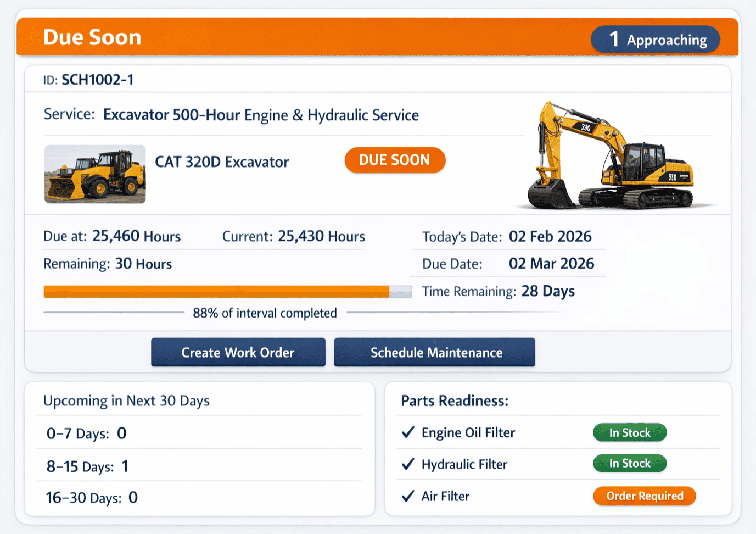The width and height of the screenshot is (756, 534).
Task: Click the DUE SOON status badge
Action: 394,160
